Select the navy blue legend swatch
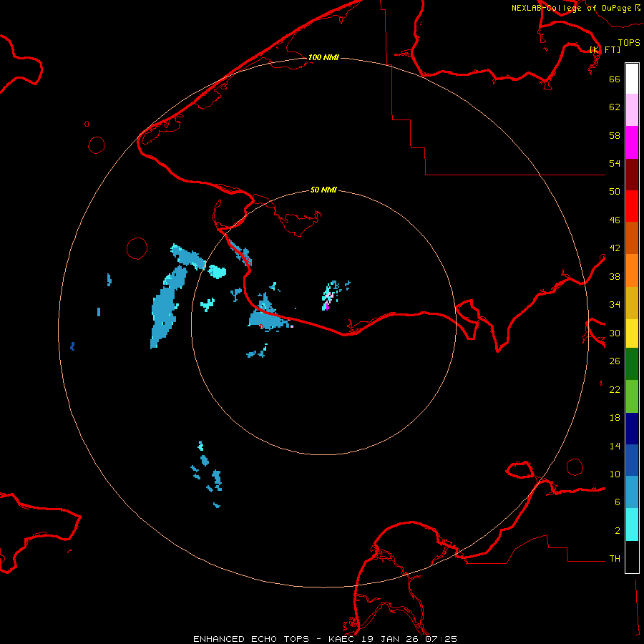644x644 pixels. [x=632, y=429]
